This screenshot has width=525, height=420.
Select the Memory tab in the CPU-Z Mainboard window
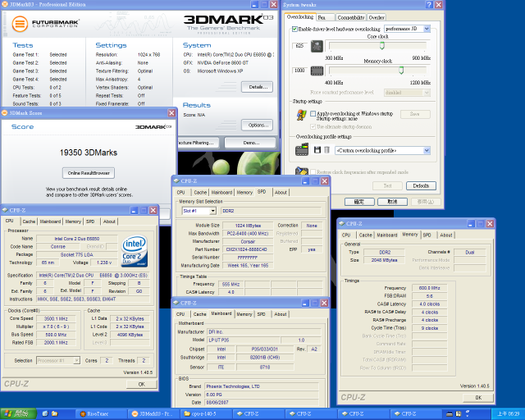244,314
